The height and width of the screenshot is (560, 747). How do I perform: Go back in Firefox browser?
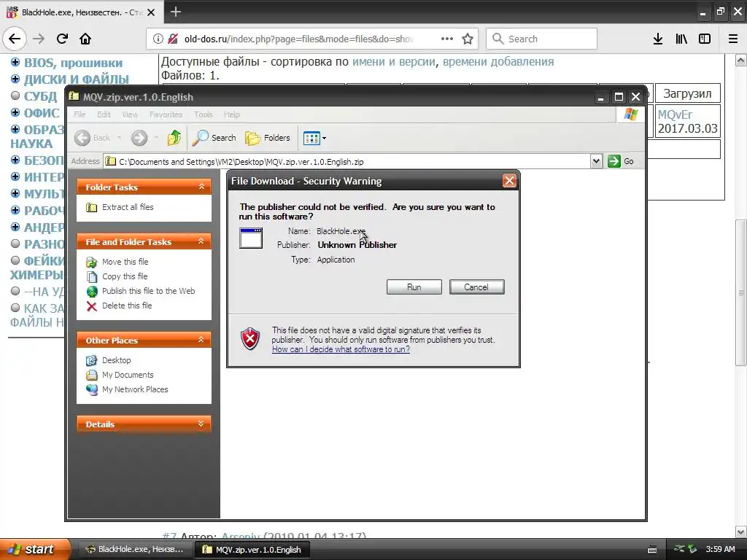[x=15, y=39]
